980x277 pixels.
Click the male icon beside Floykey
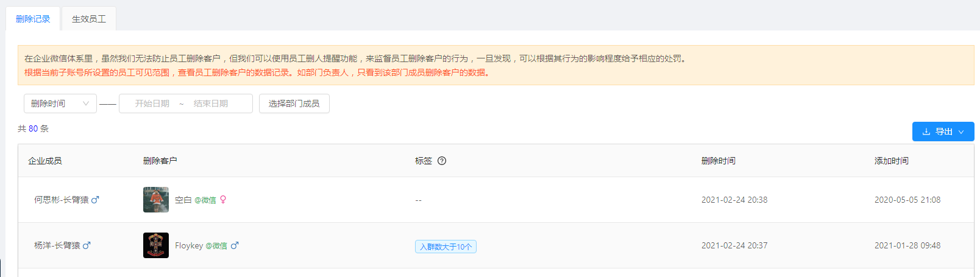235,245
